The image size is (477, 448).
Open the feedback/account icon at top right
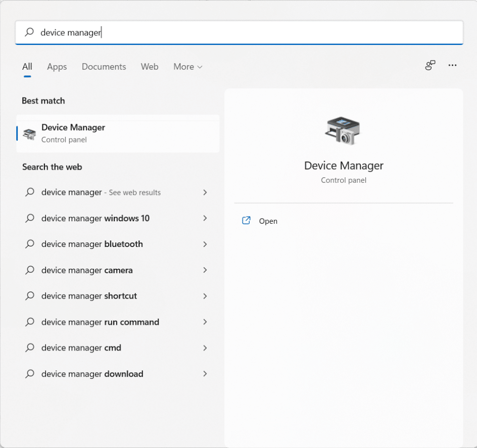coord(430,66)
